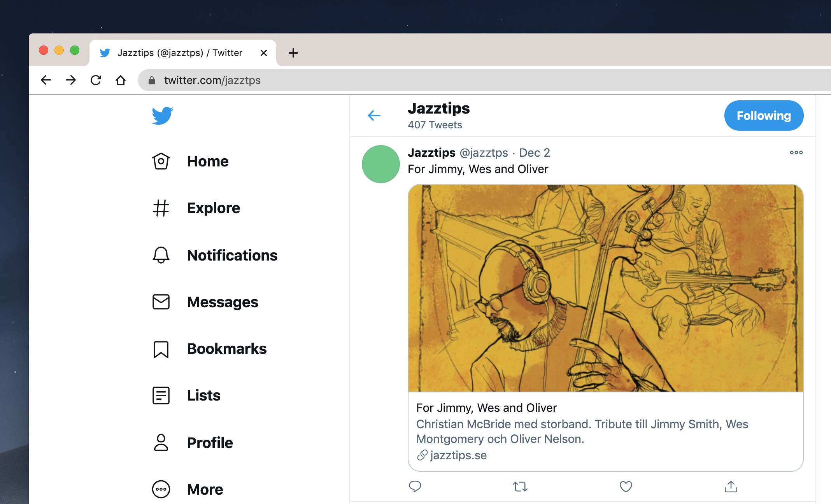Click tweet text 'For Jimmy, Wes and Oliver'

click(x=478, y=169)
